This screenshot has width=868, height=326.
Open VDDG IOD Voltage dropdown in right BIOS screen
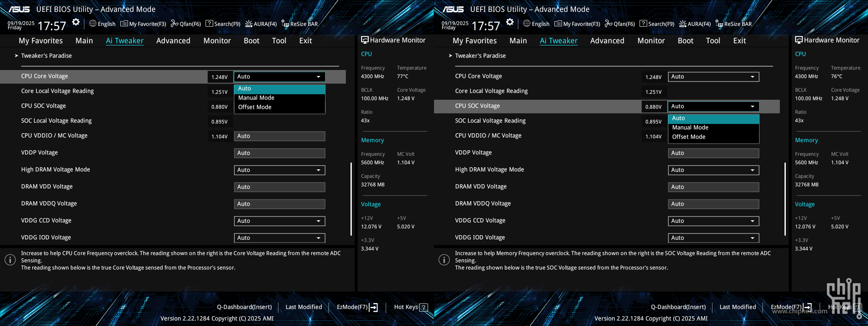pos(714,238)
